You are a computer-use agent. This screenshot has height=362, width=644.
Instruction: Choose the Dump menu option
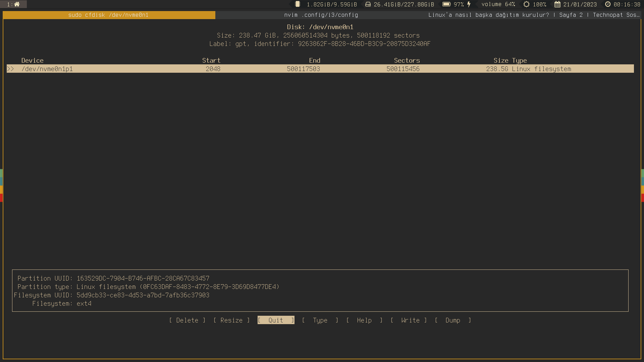[x=453, y=320]
